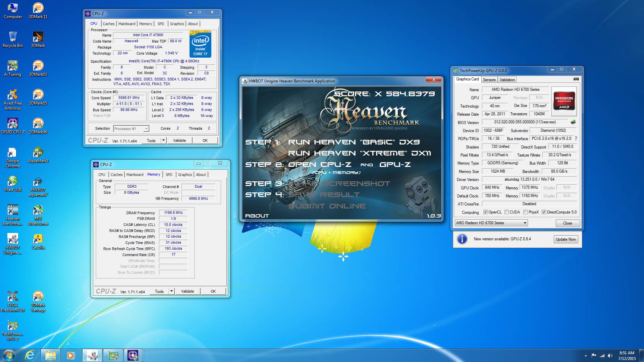Click the GPU-Z screenshot camera icon

(576, 79)
